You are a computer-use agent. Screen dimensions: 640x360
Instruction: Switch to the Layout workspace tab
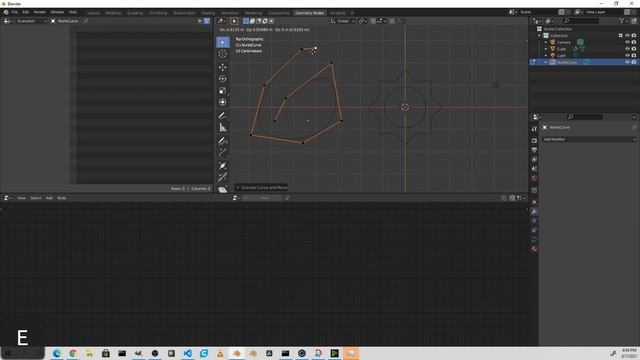point(93,13)
